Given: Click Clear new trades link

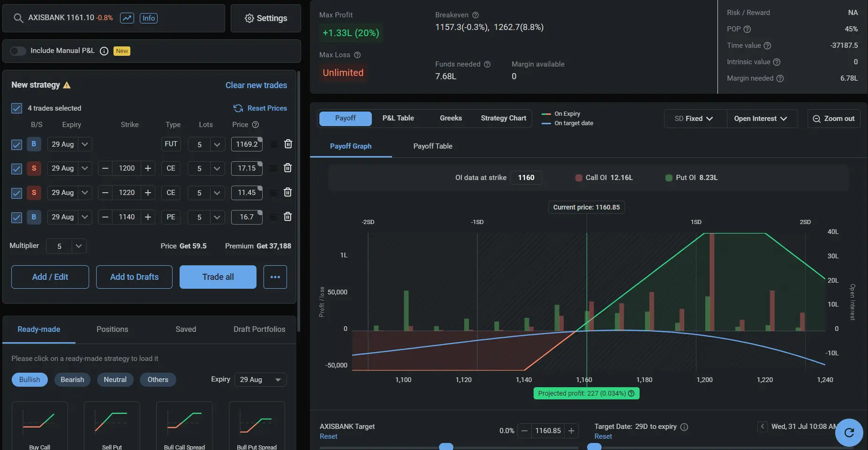Looking at the screenshot, I should 256,85.
